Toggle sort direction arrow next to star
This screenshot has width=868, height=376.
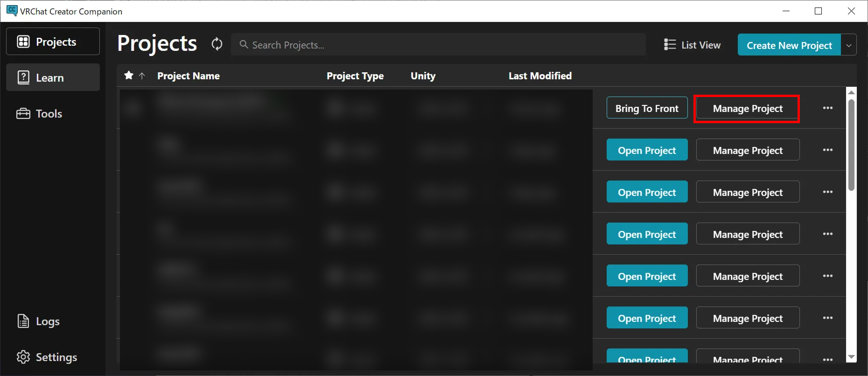coord(142,76)
